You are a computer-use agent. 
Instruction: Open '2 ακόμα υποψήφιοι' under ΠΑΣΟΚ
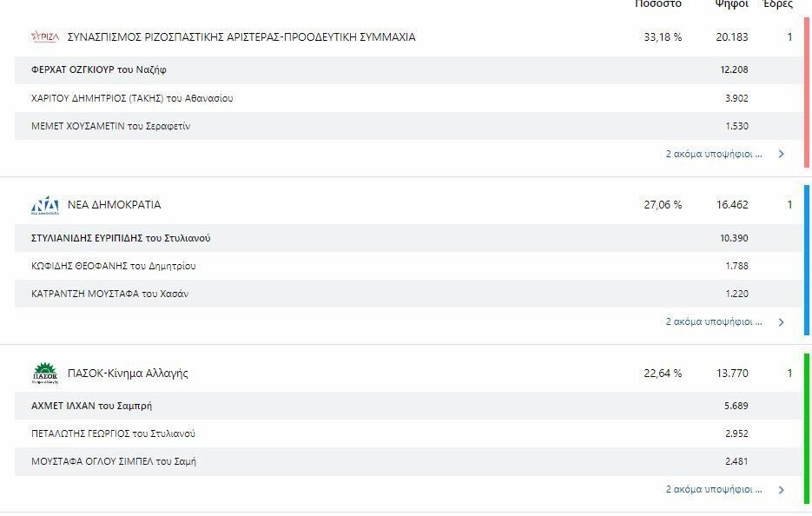(x=714, y=489)
